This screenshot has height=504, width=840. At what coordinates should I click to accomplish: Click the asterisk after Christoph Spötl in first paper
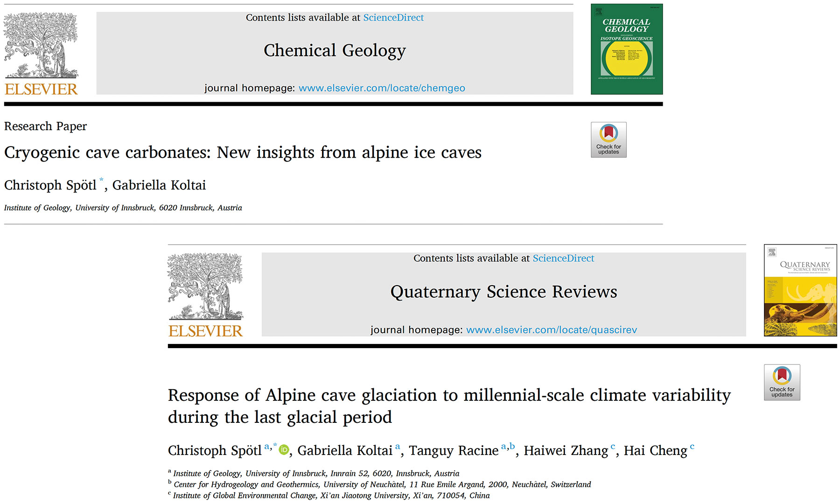(x=101, y=180)
